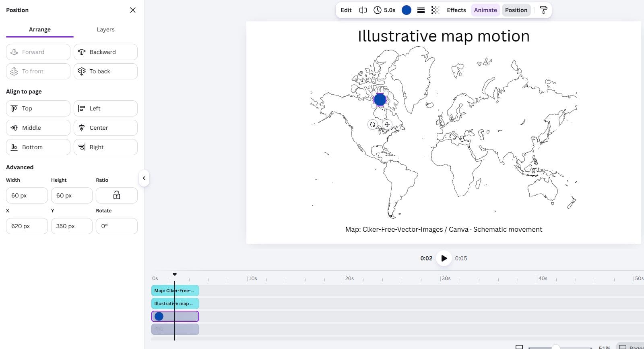Click the zoom slider handle
This screenshot has height=349, width=644.
555,347
